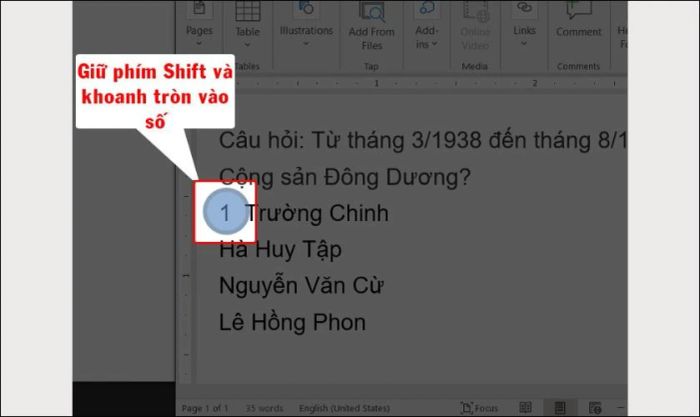This screenshot has height=417, width=700.
Task: Click the zoom out minus button
Action: (621, 407)
